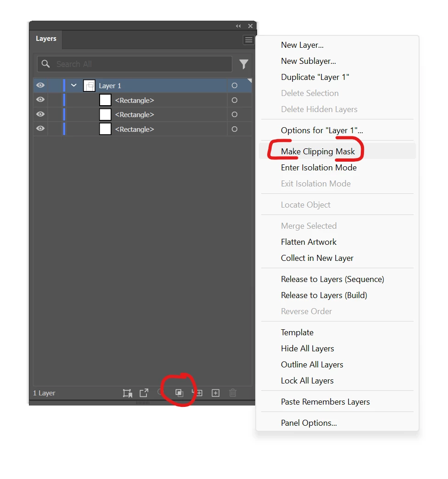Click the Layer 1 target circle

pos(235,85)
